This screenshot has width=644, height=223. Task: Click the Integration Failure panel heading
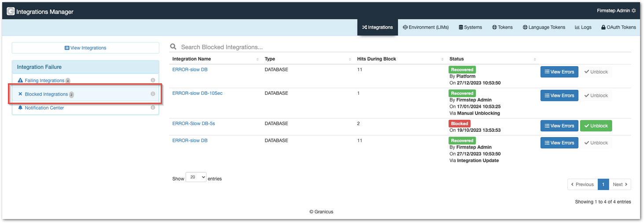tap(85, 67)
